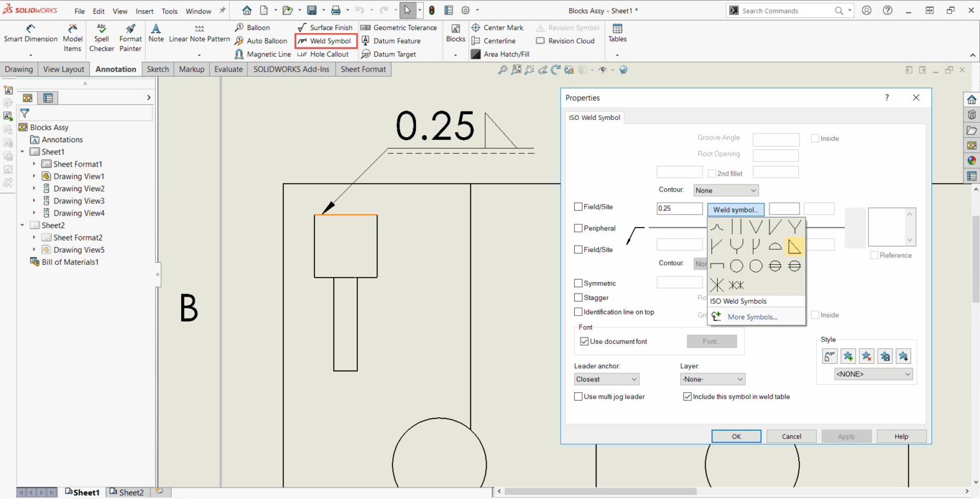Select the fillet weld symbol in the palette
The image size is (980, 499).
coord(794,246)
